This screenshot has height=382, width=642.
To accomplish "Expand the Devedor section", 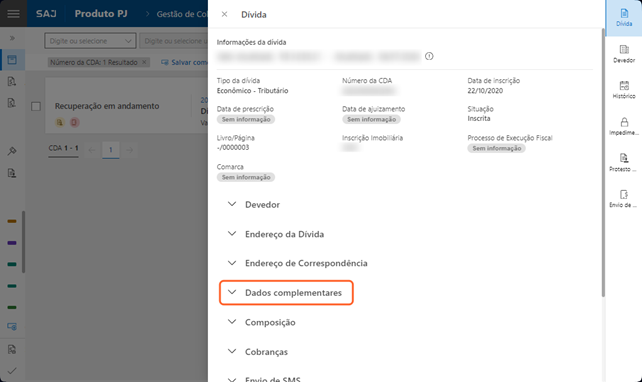I will pos(254,204).
